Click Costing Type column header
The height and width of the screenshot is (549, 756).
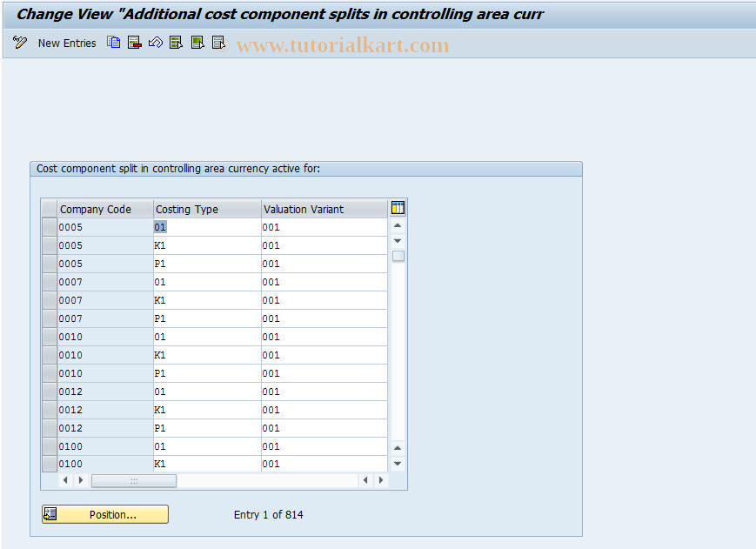207,209
